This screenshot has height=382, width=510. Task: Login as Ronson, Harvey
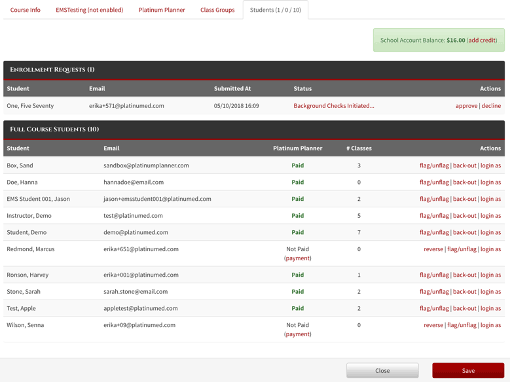[x=491, y=275]
